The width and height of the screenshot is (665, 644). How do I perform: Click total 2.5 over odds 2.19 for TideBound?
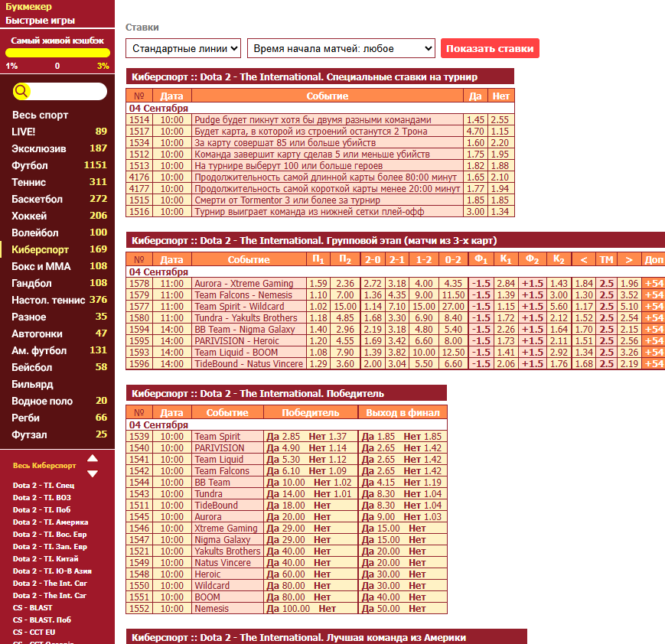(629, 364)
